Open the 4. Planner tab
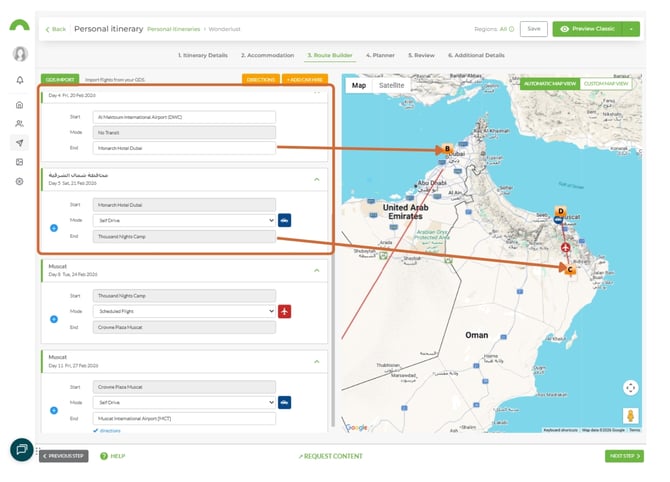The image size is (670, 482). (380, 55)
